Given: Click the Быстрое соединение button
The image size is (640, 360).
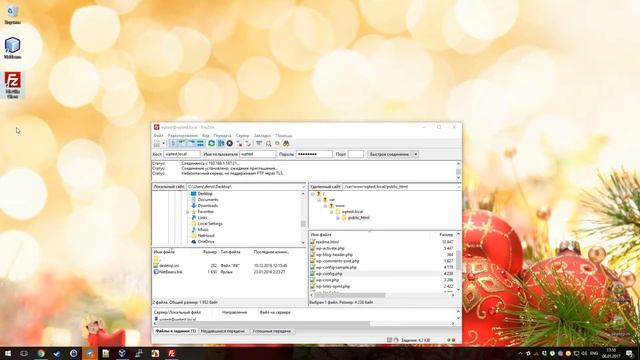Looking at the screenshot, I should pos(389,154).
